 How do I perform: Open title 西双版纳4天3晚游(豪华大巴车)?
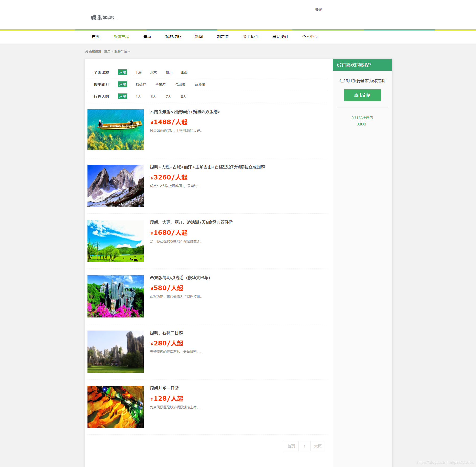tap(180, 278)
